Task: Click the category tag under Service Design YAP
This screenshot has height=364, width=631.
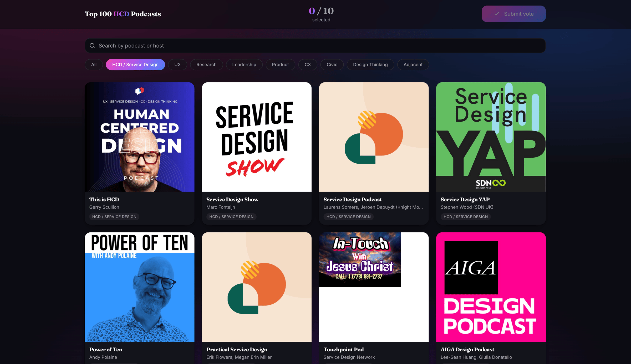Action: tap(466, 217)
